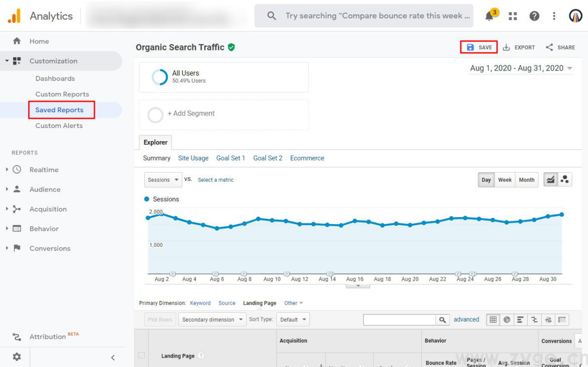Toggle the Week granularity on the chart

click(x=504, y=180)
